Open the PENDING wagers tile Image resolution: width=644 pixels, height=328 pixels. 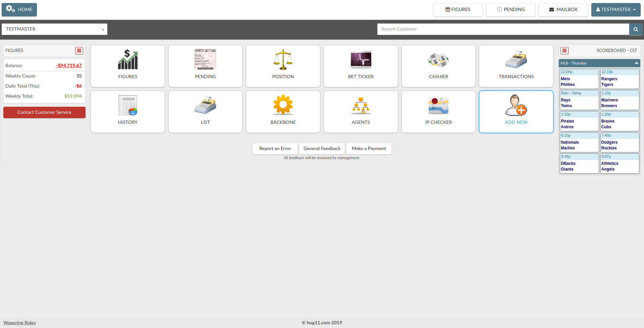205,66
